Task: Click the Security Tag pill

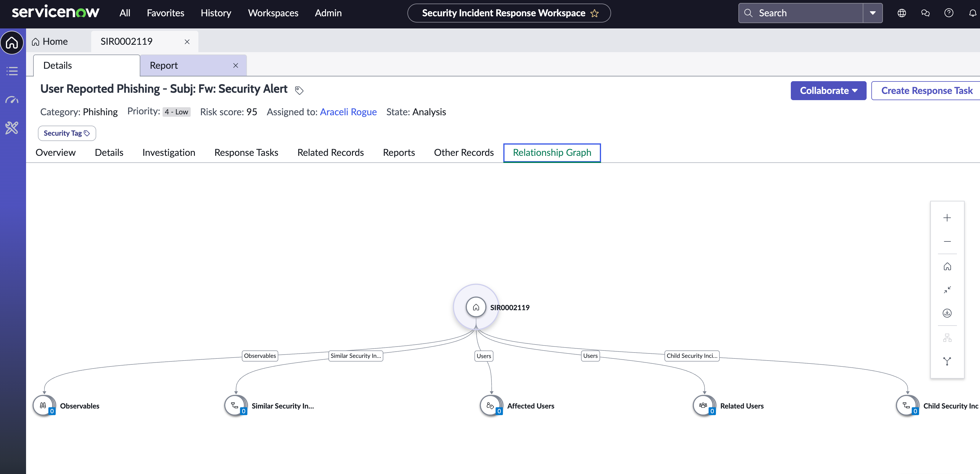Action: point(67,133)
